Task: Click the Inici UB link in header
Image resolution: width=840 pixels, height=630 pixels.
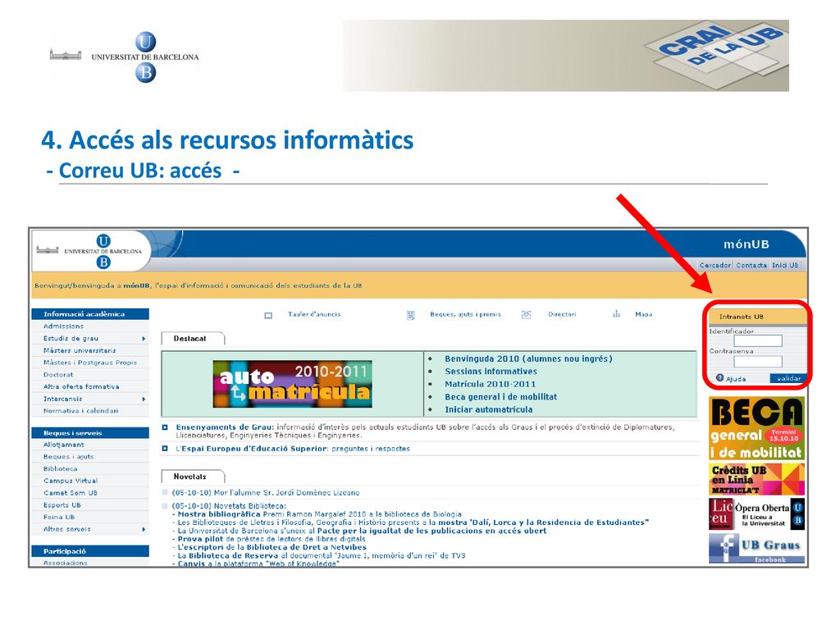Action: pyautogui.click(x=785, y=265)
